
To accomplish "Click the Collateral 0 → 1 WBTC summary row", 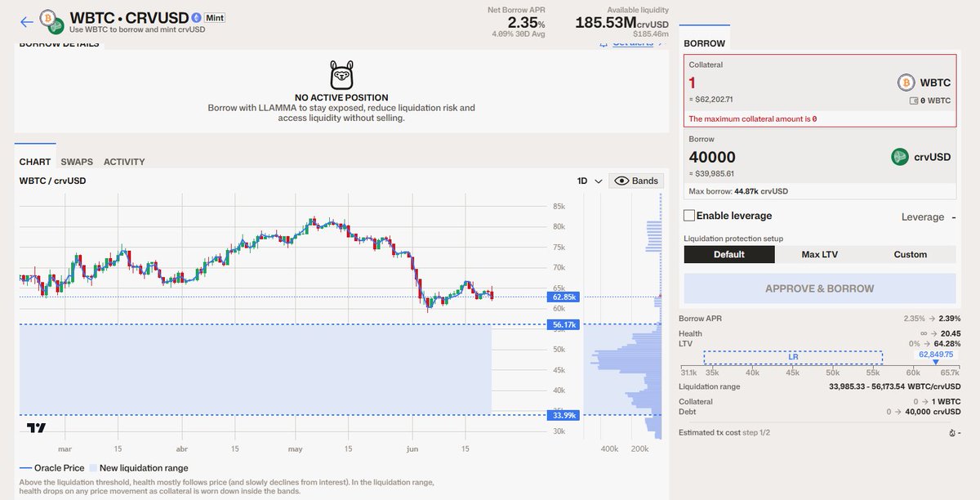I will tap(819, 401).
